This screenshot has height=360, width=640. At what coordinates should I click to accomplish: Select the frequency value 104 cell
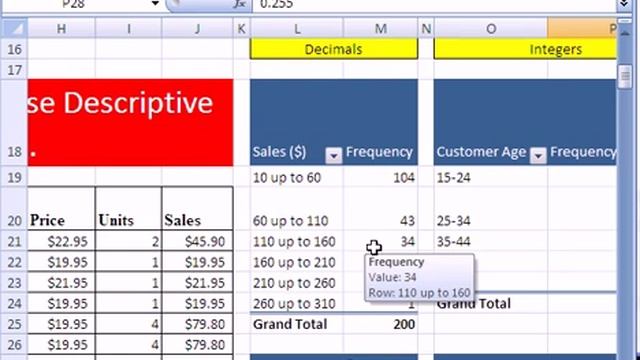(380, 177)
